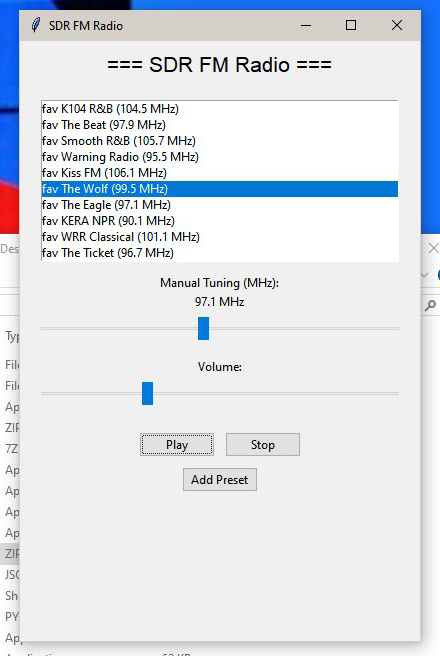
Task: Close the SDR FM Radio window
Action: [x=397, y=26]
